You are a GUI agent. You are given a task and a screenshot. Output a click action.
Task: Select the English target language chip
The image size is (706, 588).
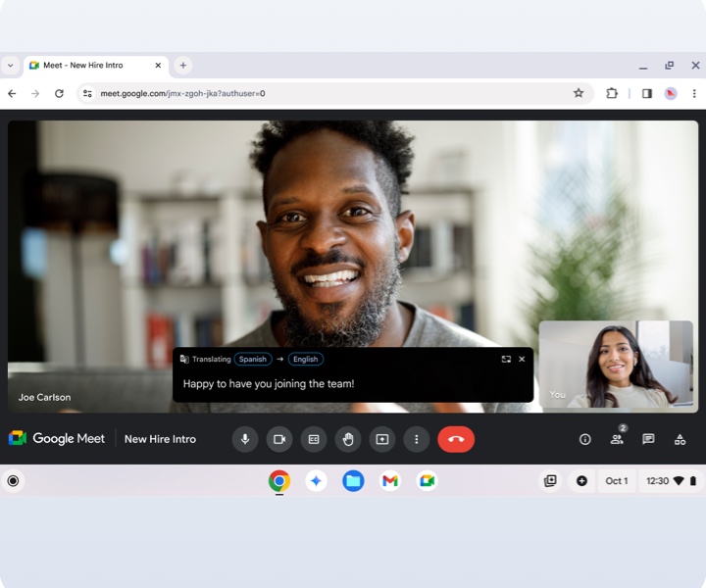pos(306,359)
